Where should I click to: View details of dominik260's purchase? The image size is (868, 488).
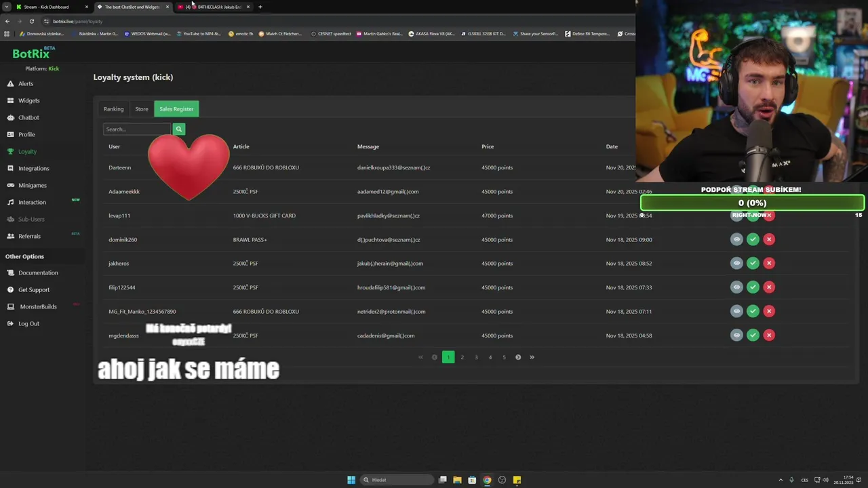coord(736,239)
